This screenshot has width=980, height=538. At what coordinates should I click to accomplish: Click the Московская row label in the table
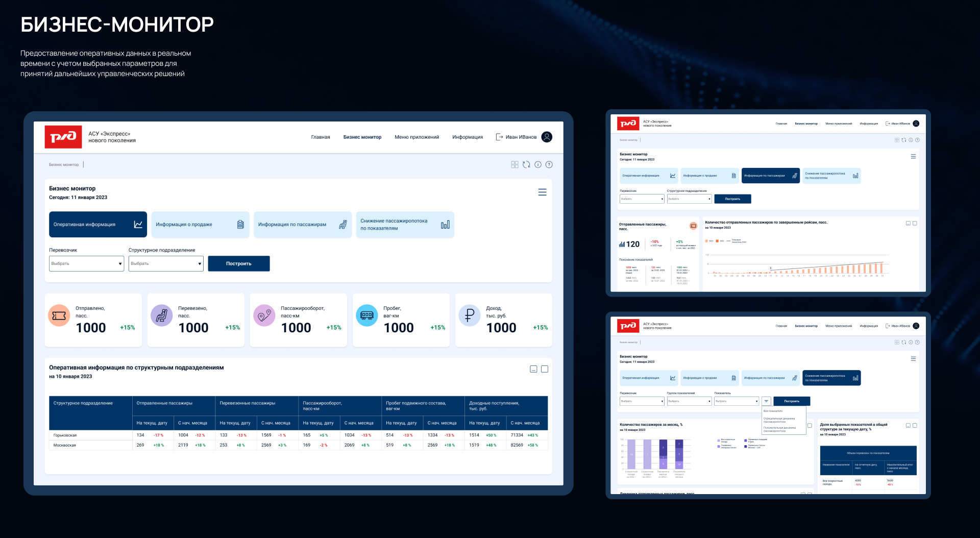point(65,445)
